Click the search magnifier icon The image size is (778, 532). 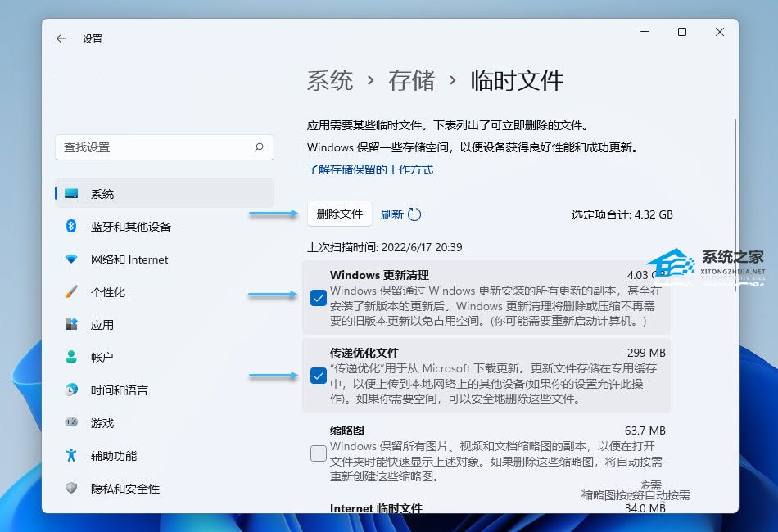pyautogui.click(x=259, y=147)
